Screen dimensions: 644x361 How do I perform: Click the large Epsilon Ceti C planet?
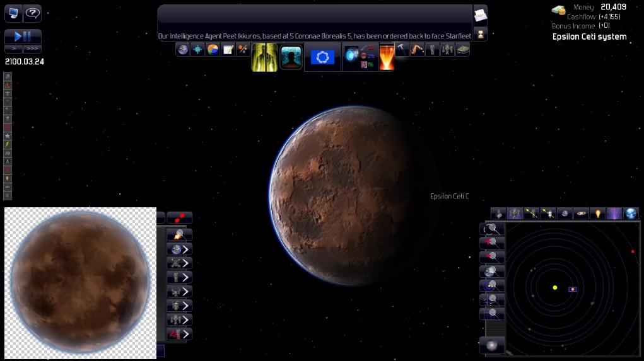click(353, 196)
